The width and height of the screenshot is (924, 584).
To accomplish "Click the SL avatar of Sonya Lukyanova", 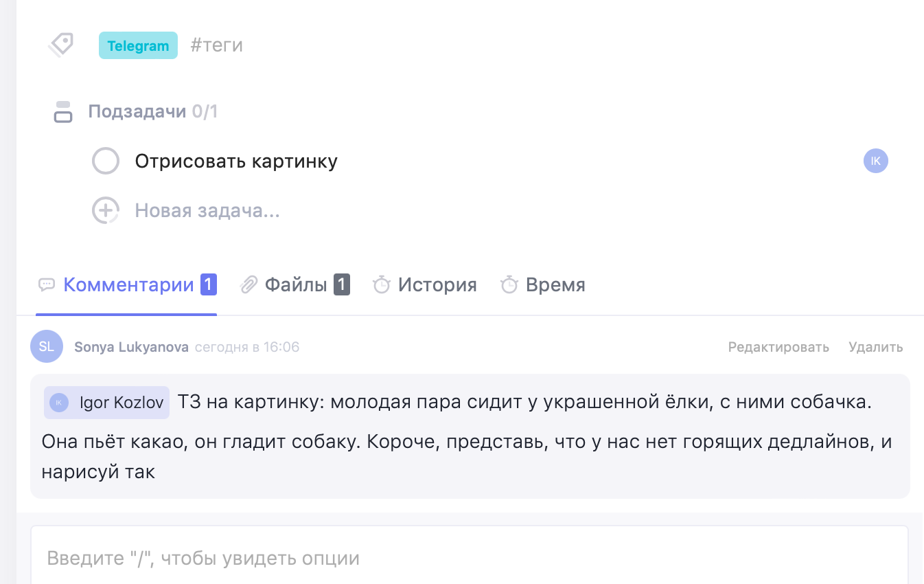I will point(47,346).
